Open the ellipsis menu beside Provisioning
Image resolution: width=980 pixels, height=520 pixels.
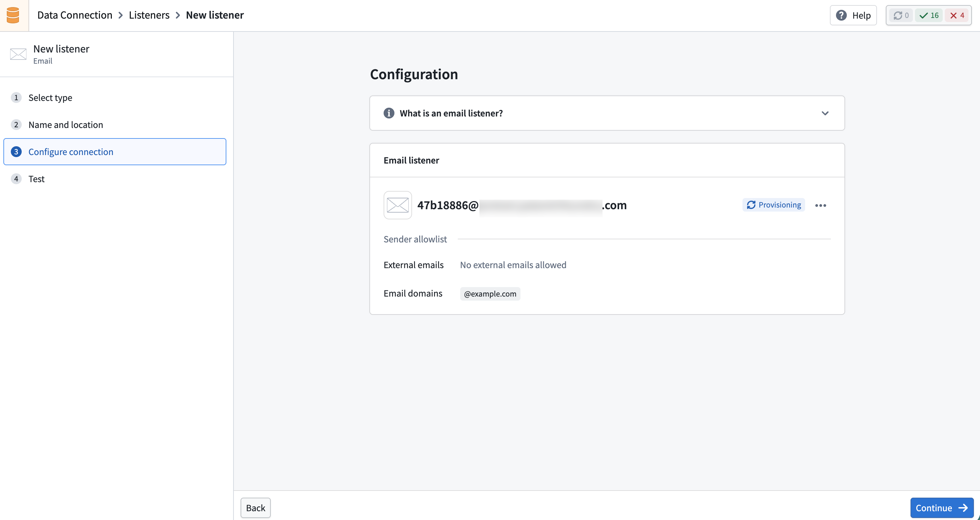coord(821,205)
